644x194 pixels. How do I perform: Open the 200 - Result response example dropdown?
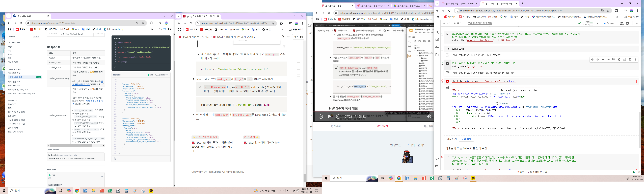point(158,75)
